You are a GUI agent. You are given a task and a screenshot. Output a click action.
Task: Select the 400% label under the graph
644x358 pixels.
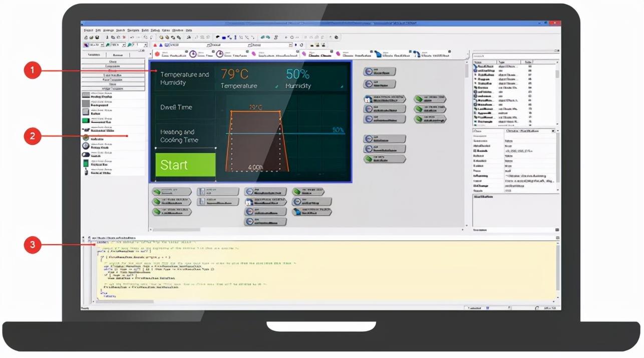(255, 167)
